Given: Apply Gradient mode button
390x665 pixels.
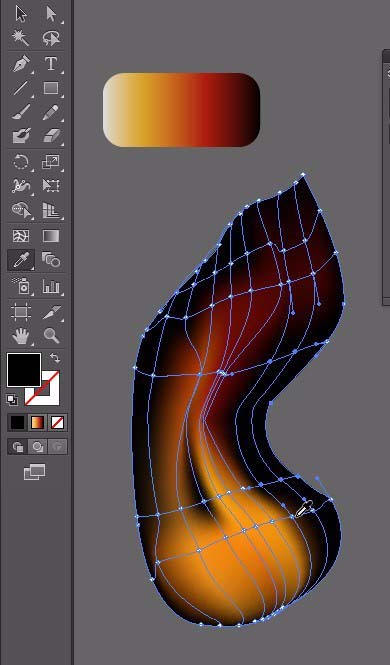Looking at the screenshot, I should tap(37, 422).
